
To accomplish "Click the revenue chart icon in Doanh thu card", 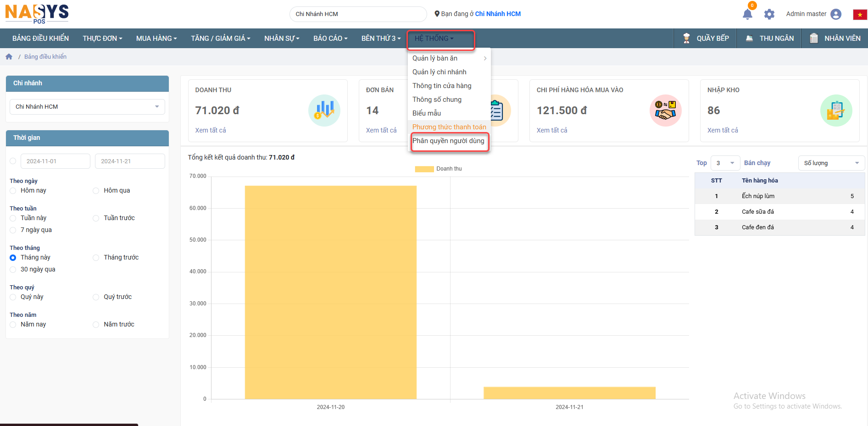I will tap(324, 111).
